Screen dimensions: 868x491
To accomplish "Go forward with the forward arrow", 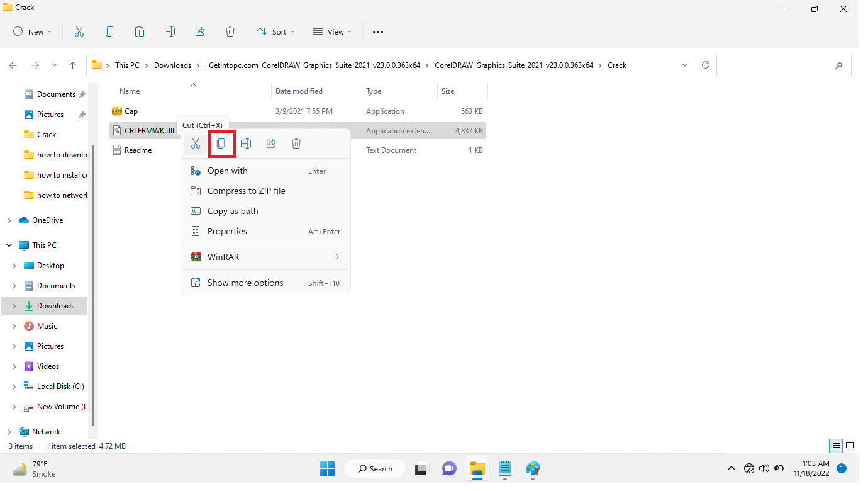I will 35,65.
